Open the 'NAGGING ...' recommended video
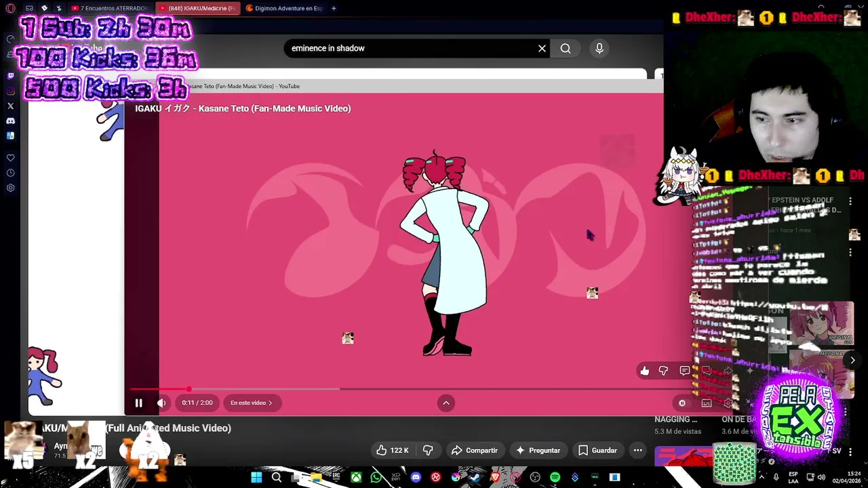 (x=676, y=420)
